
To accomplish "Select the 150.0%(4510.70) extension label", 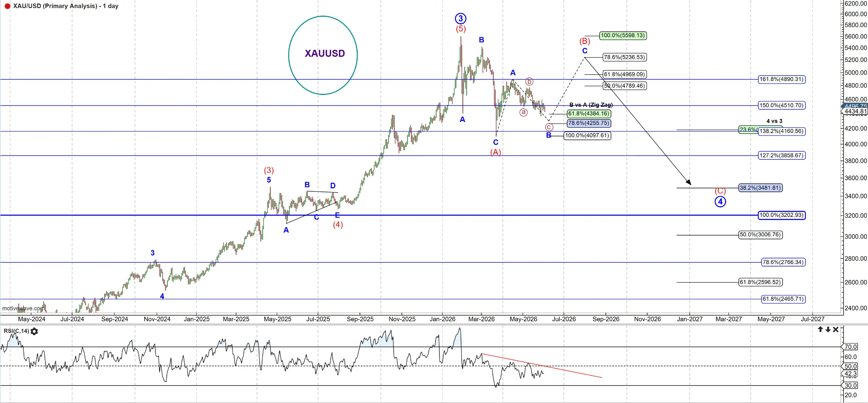I will (x=782, y=105).
